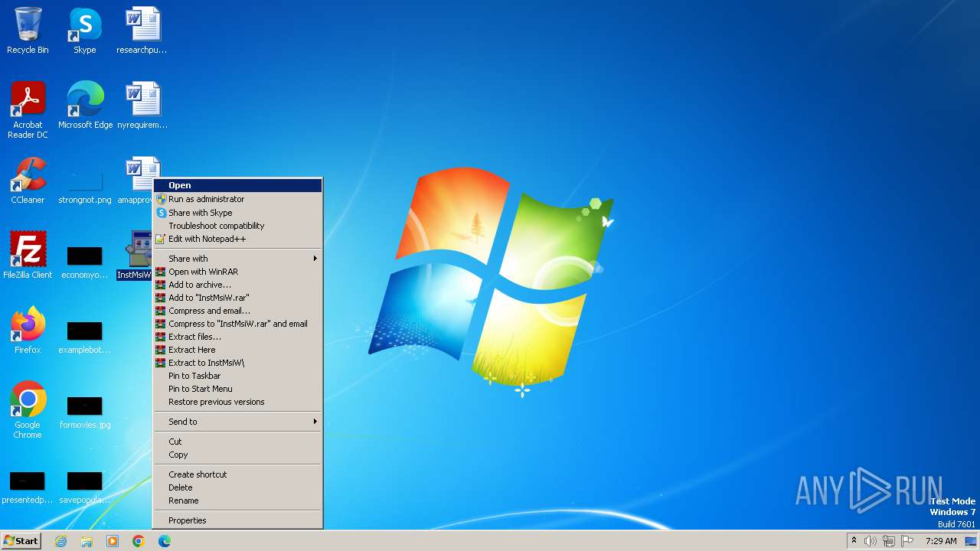Choose Open with WinRAR
Viewport: 980px width, 551px height.
(x=237, y=272)
